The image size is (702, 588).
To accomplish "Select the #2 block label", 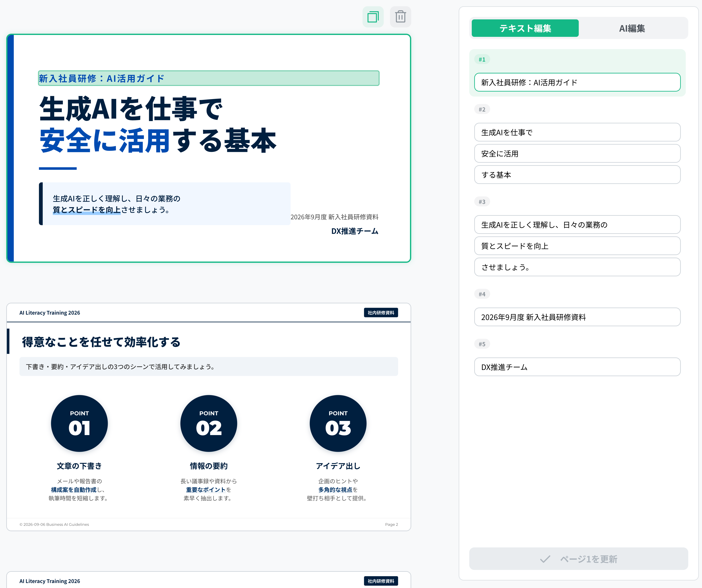I will point(482,109).
